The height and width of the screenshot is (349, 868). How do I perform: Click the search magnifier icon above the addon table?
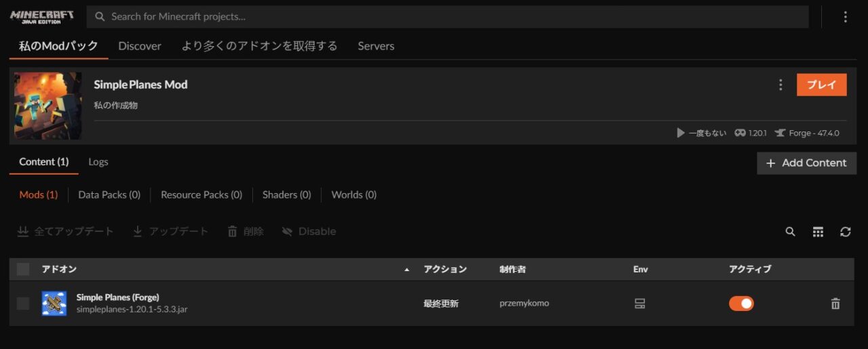click(x=791, y=232)
